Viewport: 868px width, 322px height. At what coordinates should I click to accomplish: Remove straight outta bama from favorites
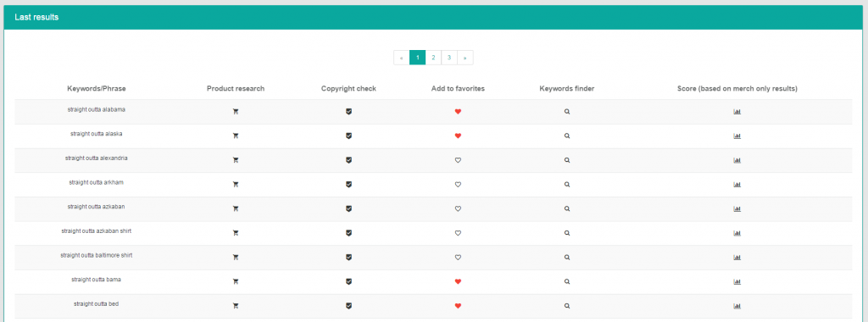point(458,281)
